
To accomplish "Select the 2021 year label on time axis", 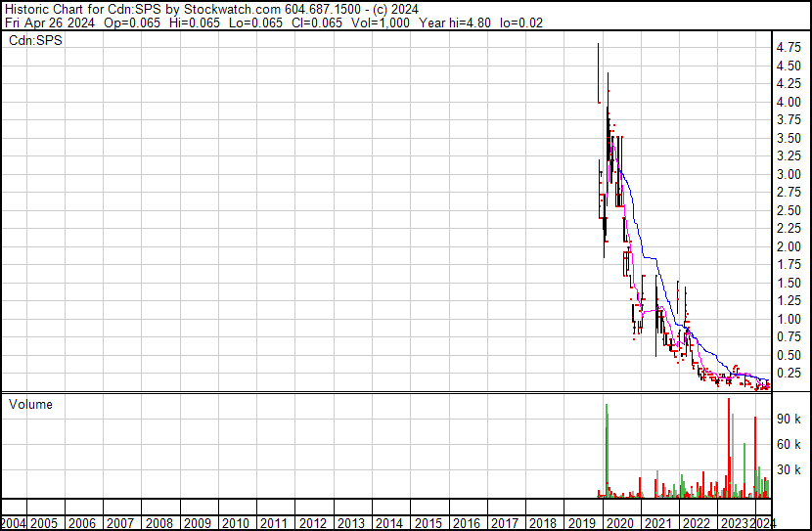I will (657, 522).
